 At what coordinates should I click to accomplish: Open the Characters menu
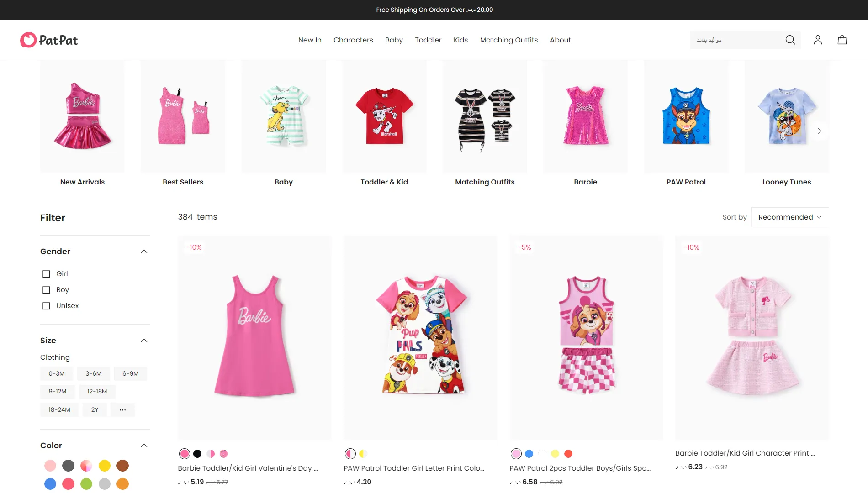pyautogui.click(x=353, y=40)
